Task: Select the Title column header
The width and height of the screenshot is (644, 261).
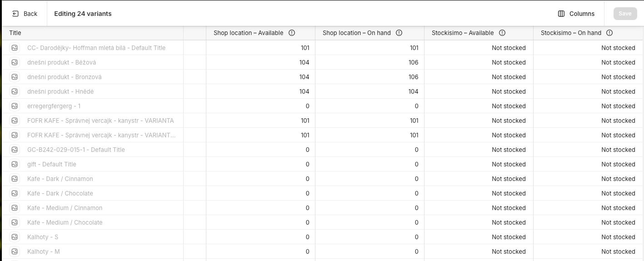Action: coord(15,33)
